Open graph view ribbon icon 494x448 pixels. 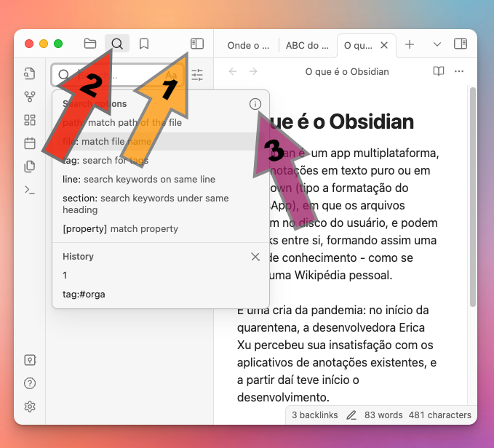(x=30, y=97)
